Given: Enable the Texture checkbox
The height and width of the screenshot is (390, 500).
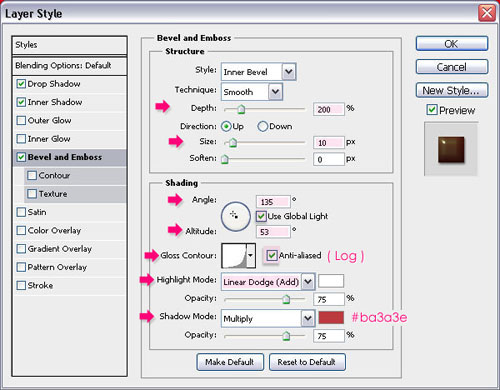Looking at the screenshot, I should pos(32,194).
